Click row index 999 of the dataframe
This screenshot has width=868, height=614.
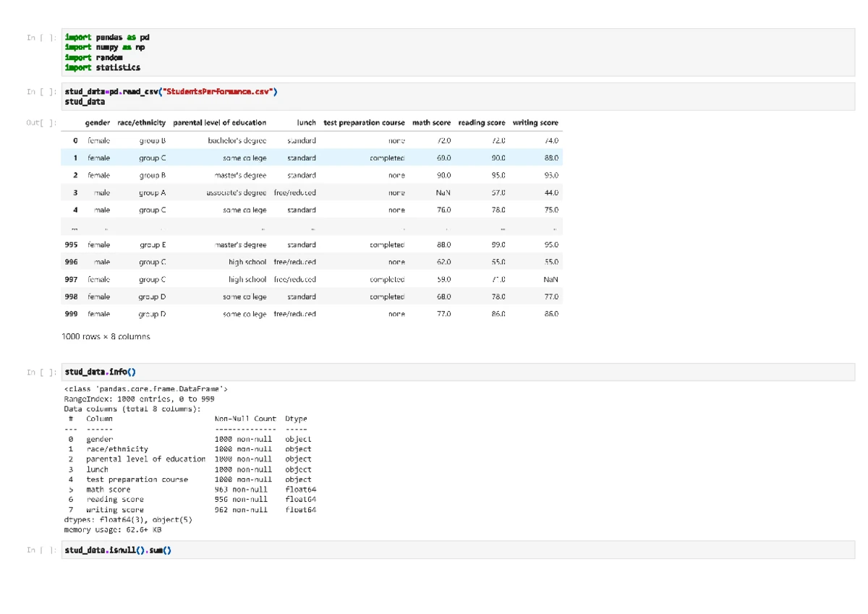(x=72, y=314)
